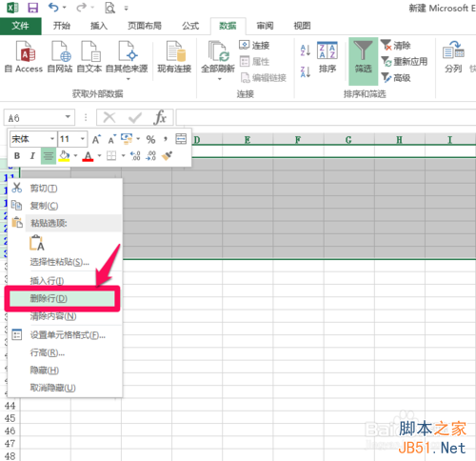Viewport: 476px width, 461px height.
Task: Choose Row Height (行高) menu item
Action: [x=65, y=352]
